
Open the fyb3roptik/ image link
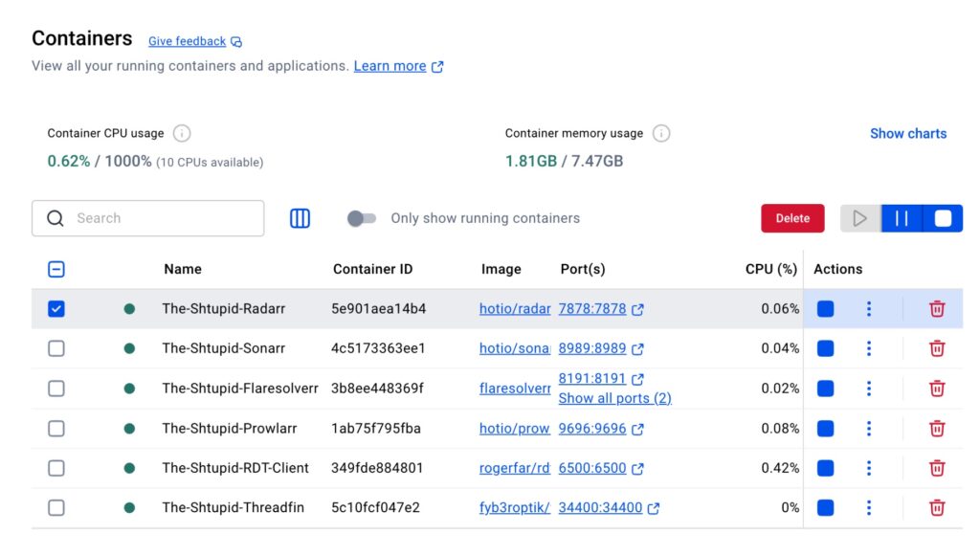pos(515,508)
